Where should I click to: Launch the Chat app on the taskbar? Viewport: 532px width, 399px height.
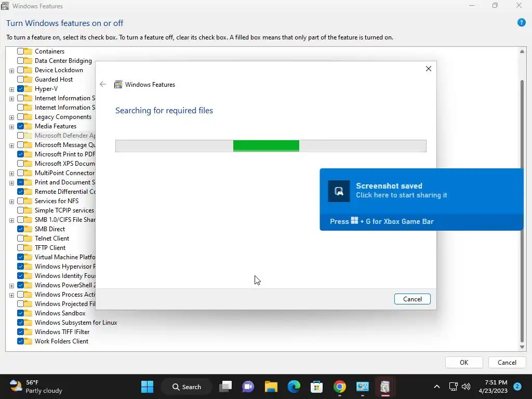[248, 387]
